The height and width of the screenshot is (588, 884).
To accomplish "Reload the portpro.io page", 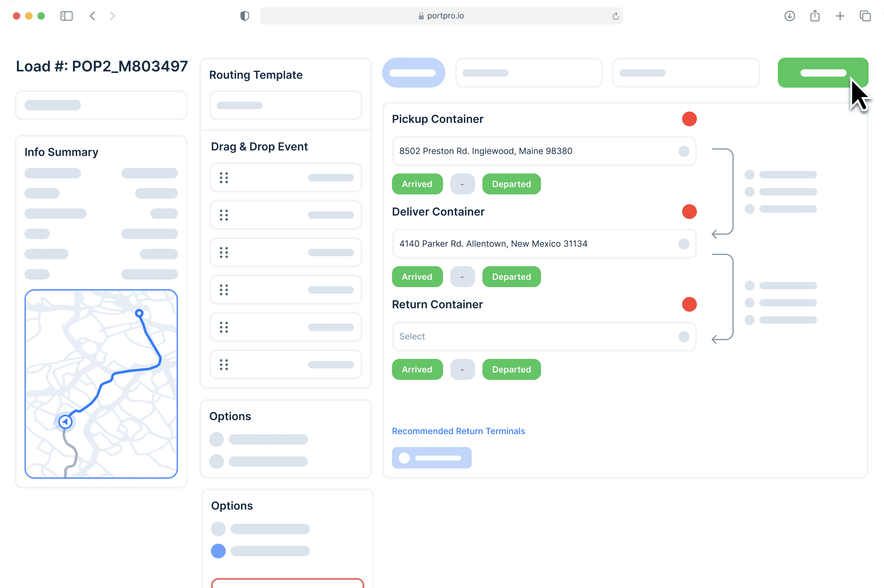I will click(x=615, y=16).
